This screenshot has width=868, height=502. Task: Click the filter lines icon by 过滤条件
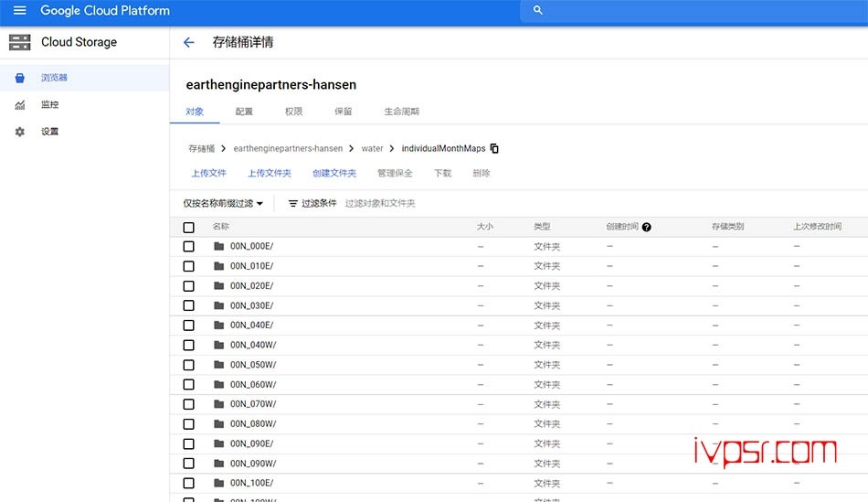tap(293, 203)
